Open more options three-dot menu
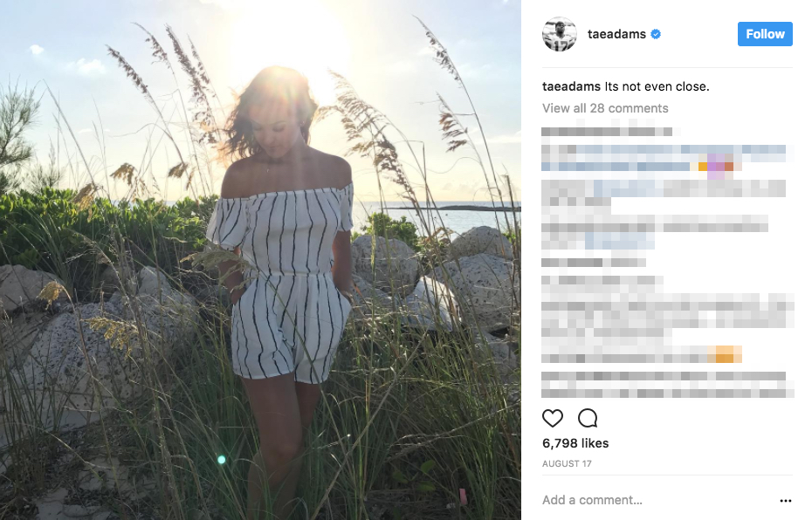 coord(786,500)
